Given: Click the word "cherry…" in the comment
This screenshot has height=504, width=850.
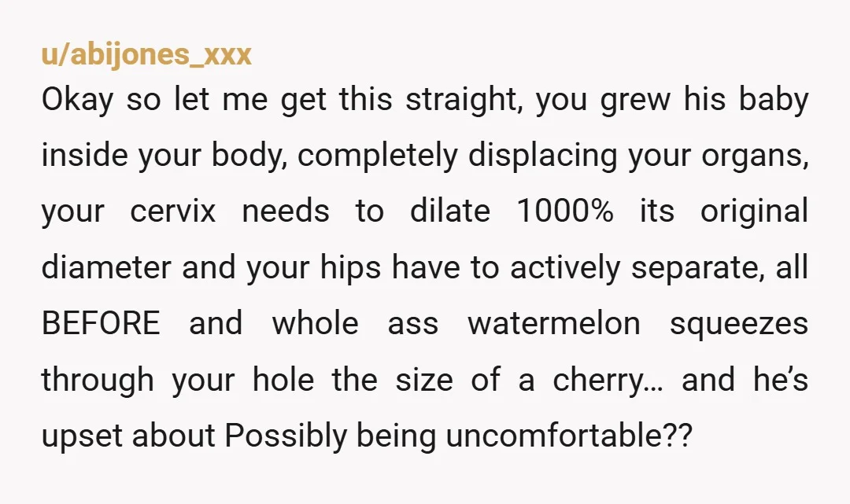Looking at the screenshot, I should click(x=608, y=381).
